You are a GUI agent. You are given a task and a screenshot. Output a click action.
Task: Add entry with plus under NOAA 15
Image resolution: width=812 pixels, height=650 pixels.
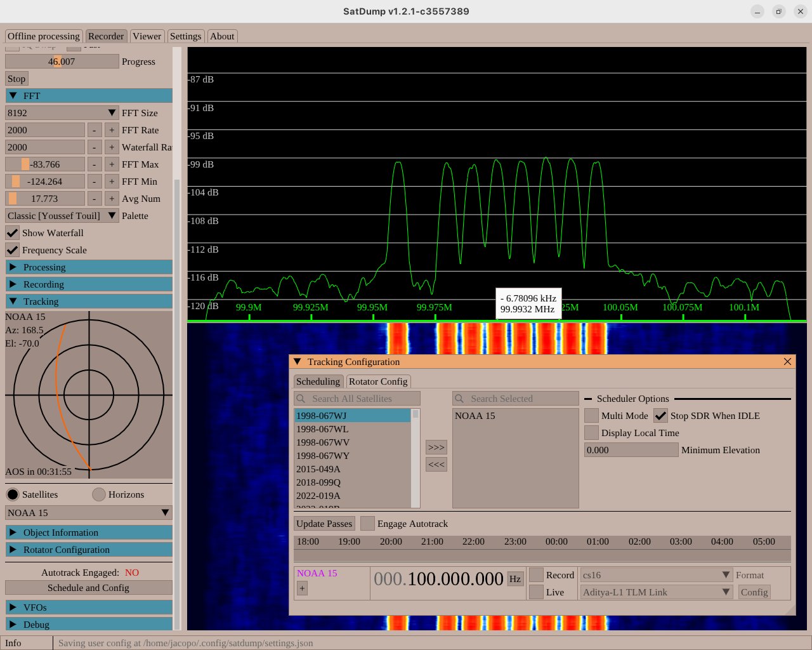(302, 588)
